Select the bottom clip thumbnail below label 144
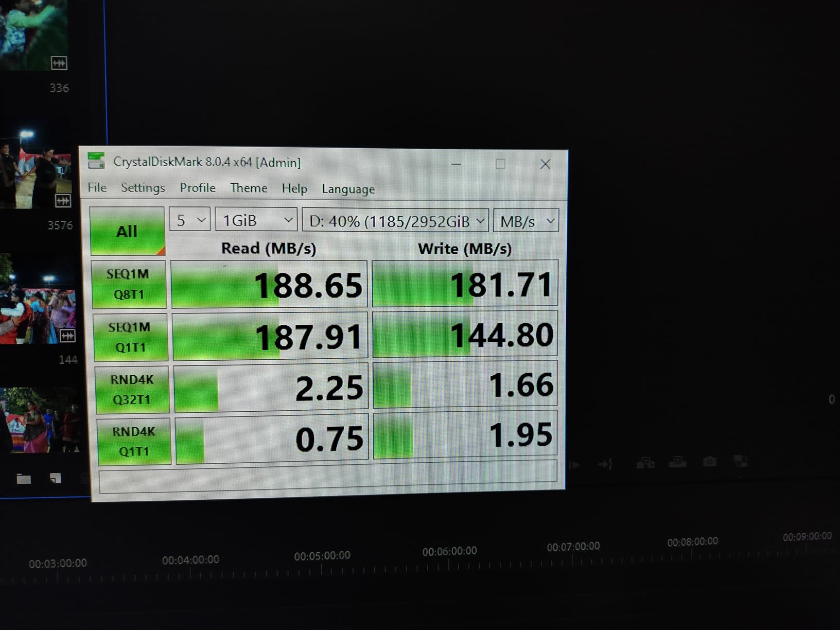 [x=40, y=421]
